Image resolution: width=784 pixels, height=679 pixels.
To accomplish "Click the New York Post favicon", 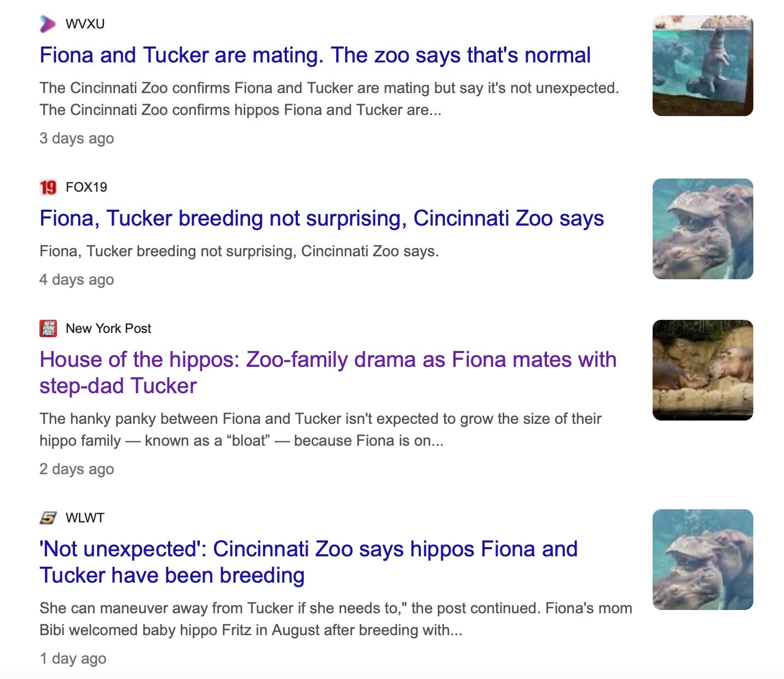I will click(48, 329).
